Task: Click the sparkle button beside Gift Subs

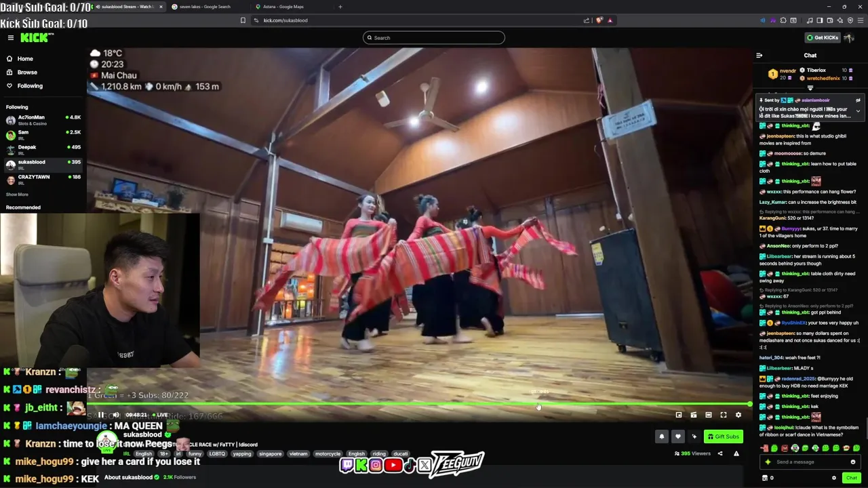Action: (x=694, y=436)
